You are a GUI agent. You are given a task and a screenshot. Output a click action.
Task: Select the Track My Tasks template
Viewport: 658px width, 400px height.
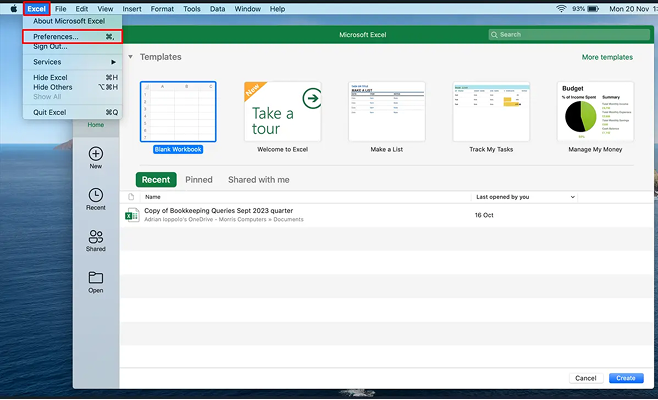(491, 112)
